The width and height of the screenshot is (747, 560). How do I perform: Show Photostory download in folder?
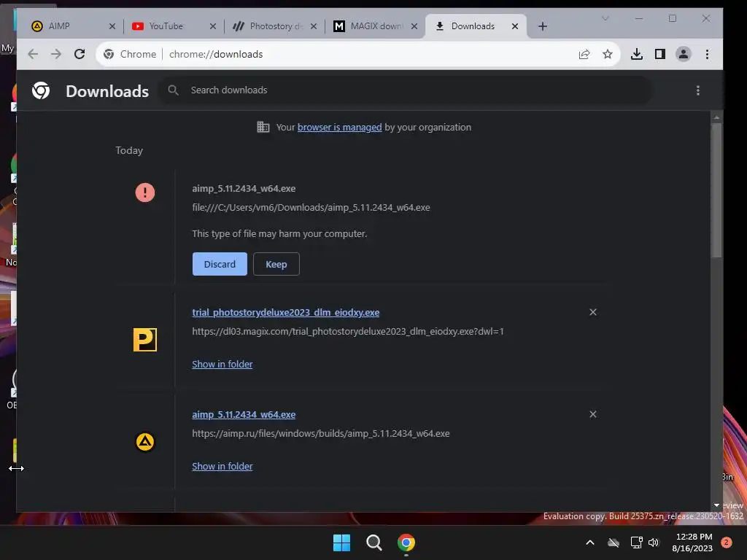click(222, 365)
